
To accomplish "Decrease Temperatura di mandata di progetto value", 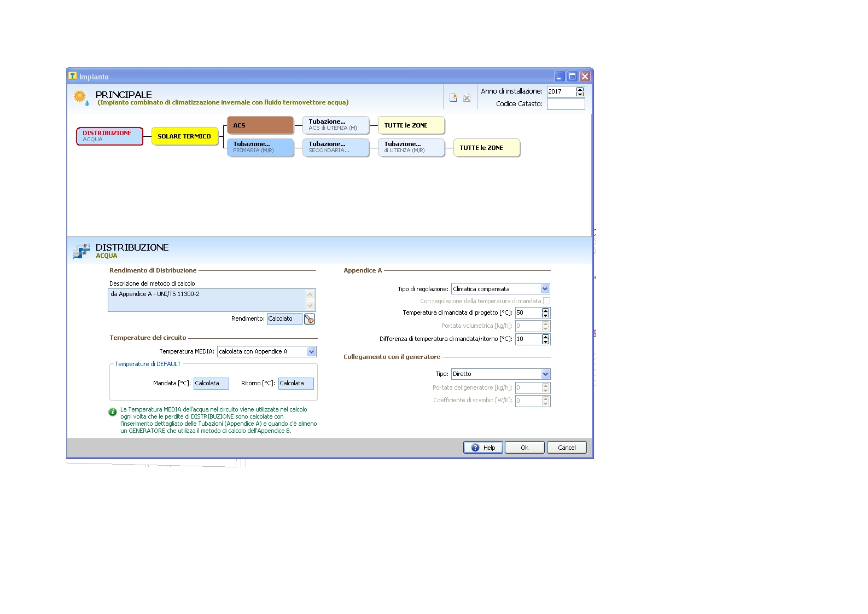I will [x=545, y=315].
